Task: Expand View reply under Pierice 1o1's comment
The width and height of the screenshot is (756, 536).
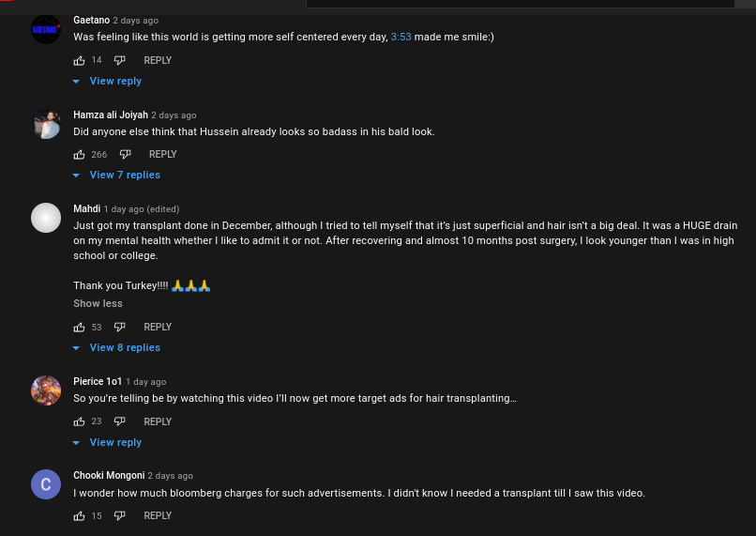Action: 107,442
